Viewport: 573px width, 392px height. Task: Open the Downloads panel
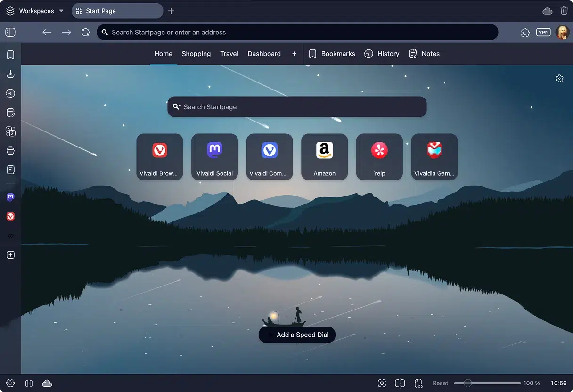(10, 74)
